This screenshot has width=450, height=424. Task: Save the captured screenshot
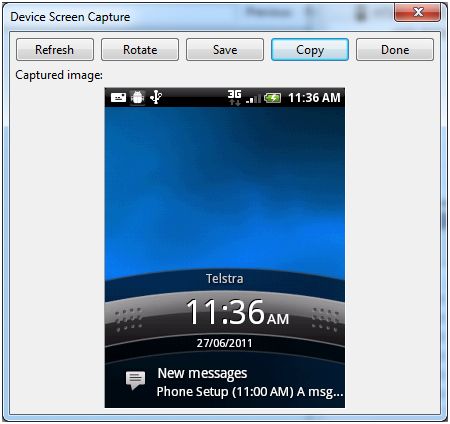coord(225,50)
